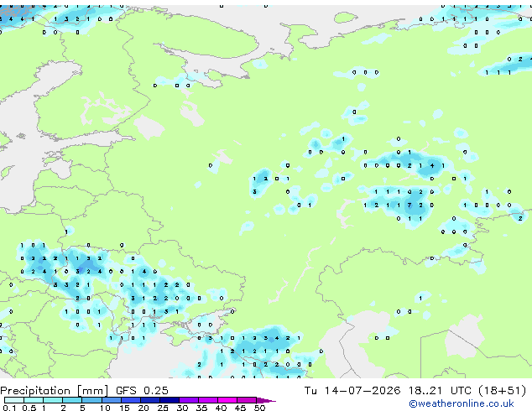
Task: Click the legend label "25"
Action: (x=163, y=408)
